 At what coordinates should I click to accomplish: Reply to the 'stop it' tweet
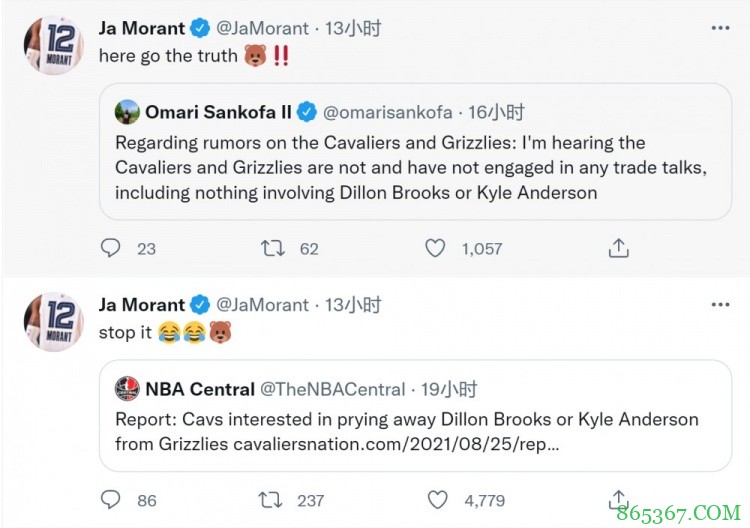[x=111, y=500]
